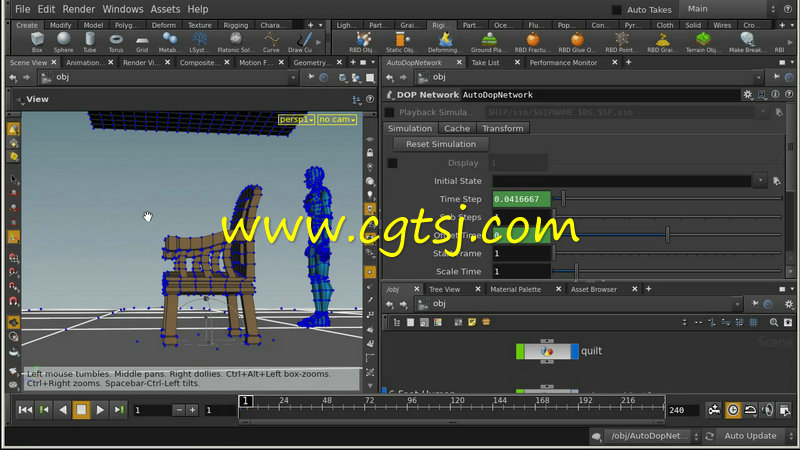Expand the network pane obj path dropdown

pos(737,304)
